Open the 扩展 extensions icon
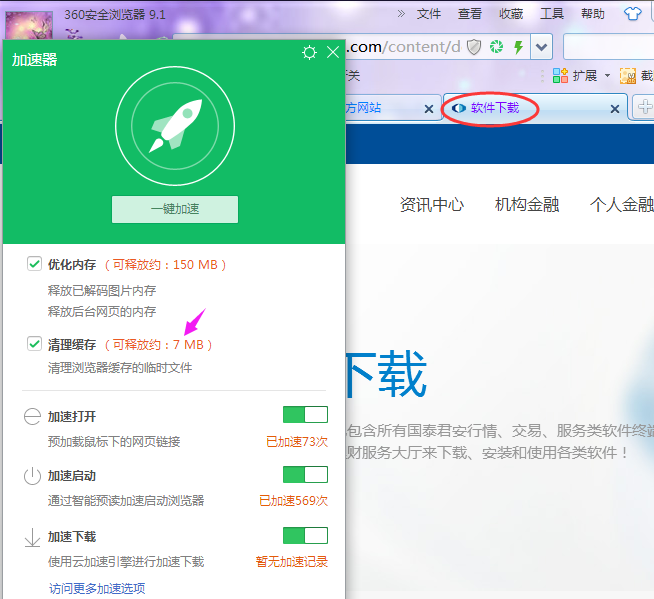 (x=560, y=76)
